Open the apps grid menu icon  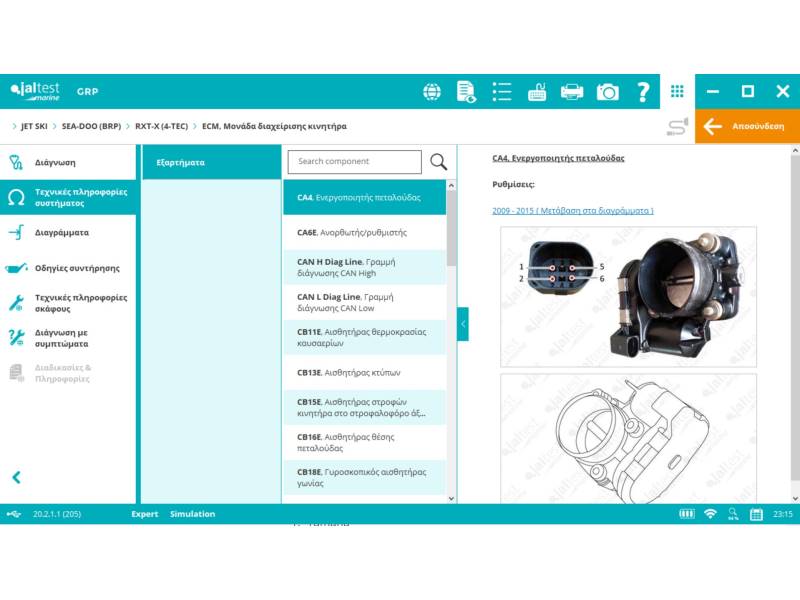click(x=677, y=91)
